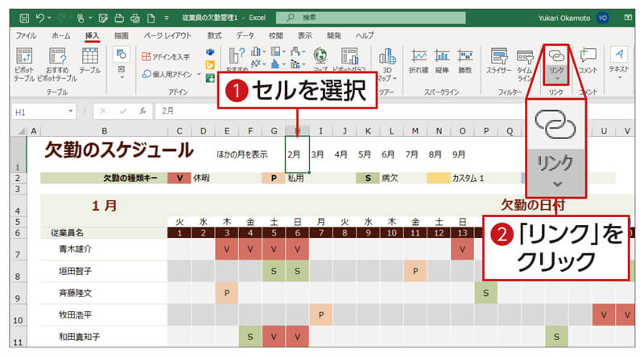Image resolution: width=644 pixels, height=357 pixels.
Task: Click the peach P 私用 key swatch
Action: (x=274, y=178)
